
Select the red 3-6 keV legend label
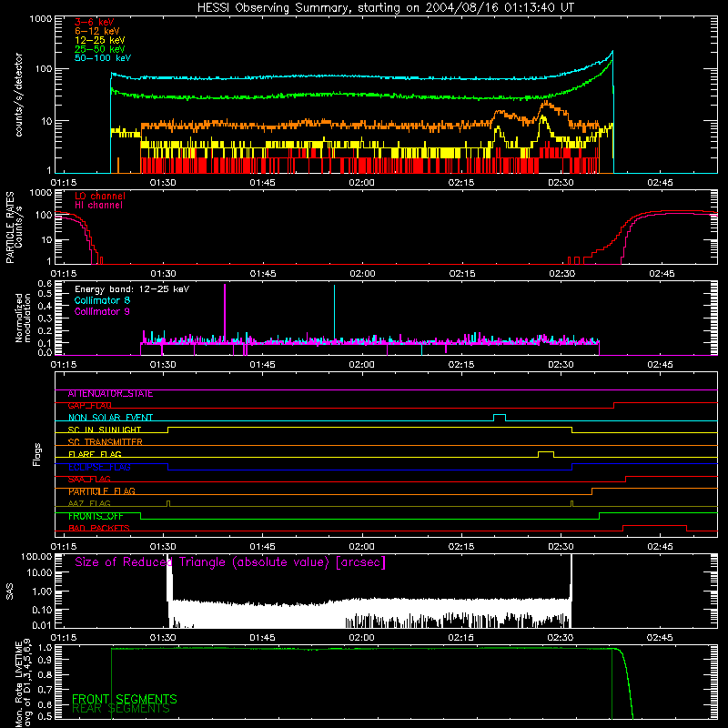tap(95, 22)
